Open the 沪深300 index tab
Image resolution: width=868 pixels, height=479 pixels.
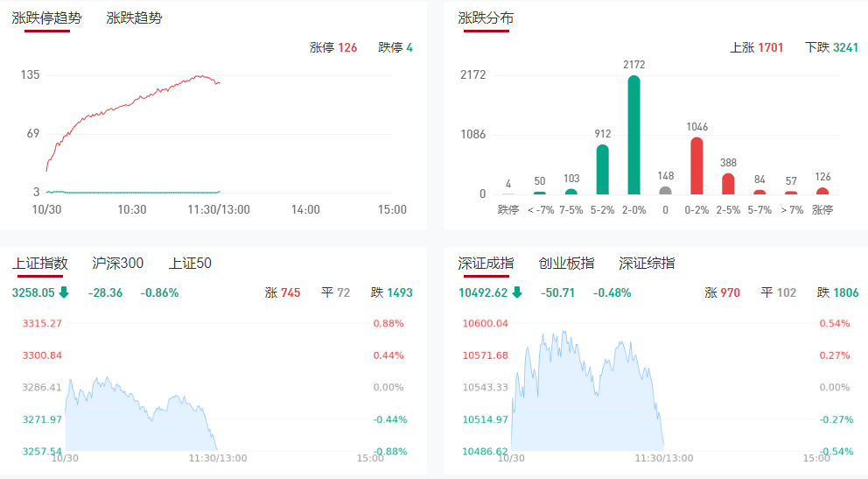tap(118, 263)
